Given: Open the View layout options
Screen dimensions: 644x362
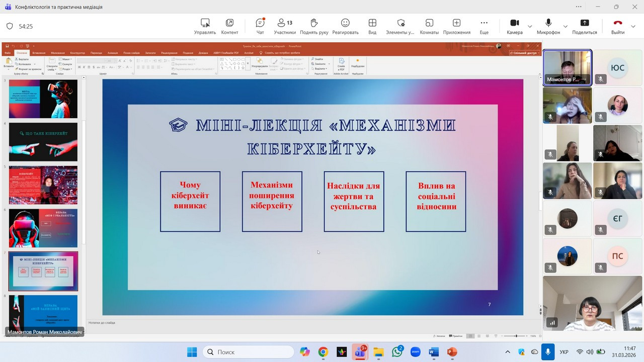Looking at the screenshot, I should 372,26.
